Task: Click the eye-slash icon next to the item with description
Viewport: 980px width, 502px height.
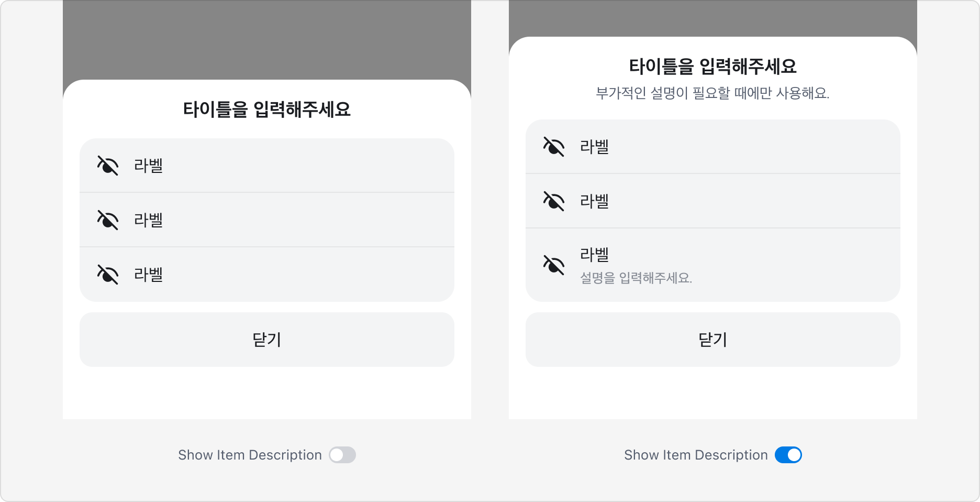Action: (x=553, y=265)
